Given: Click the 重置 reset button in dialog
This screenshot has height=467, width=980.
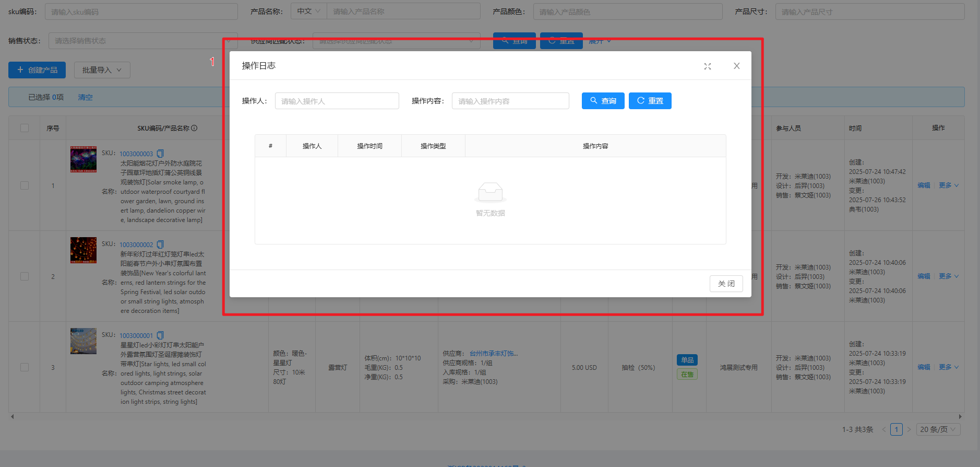Looking at the screenshot, I should 650,101.
